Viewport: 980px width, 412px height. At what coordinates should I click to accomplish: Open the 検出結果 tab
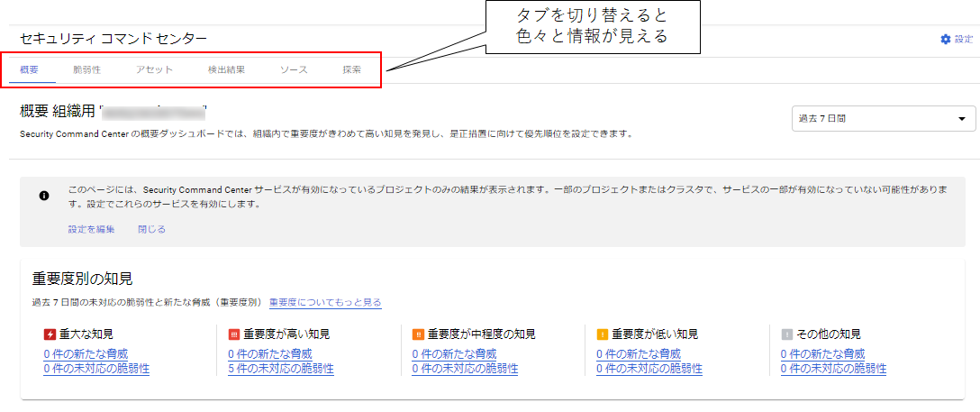click(226, 70)
